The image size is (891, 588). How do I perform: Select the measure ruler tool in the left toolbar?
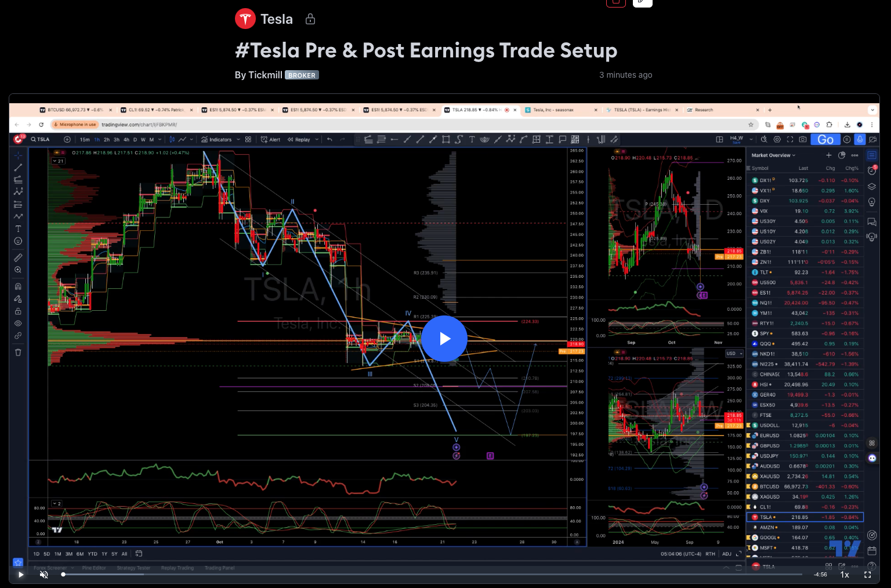pyautogui.click(x=18, y=257)
